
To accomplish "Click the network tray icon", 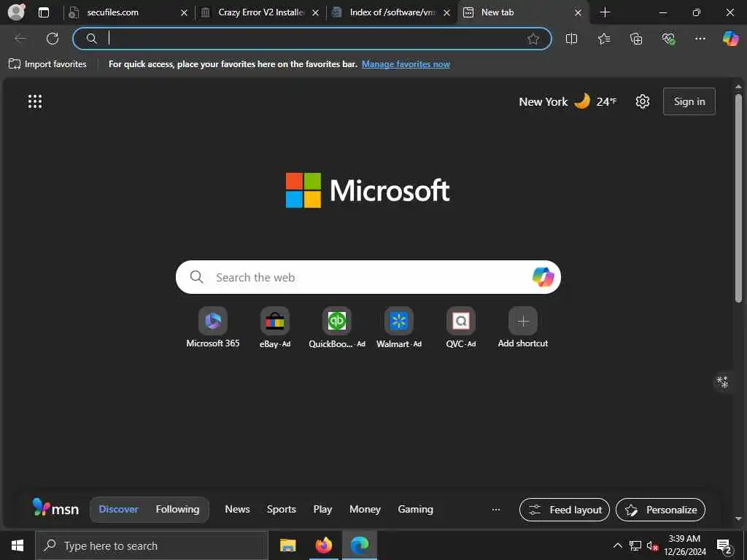I will pos(635,545).
